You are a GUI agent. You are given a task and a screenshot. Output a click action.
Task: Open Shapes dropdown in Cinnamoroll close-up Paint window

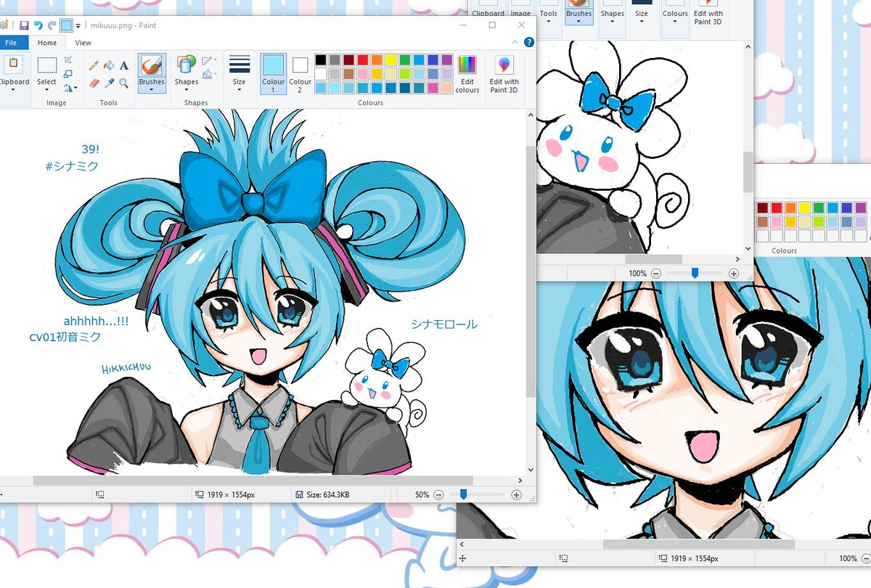[612, 22]
